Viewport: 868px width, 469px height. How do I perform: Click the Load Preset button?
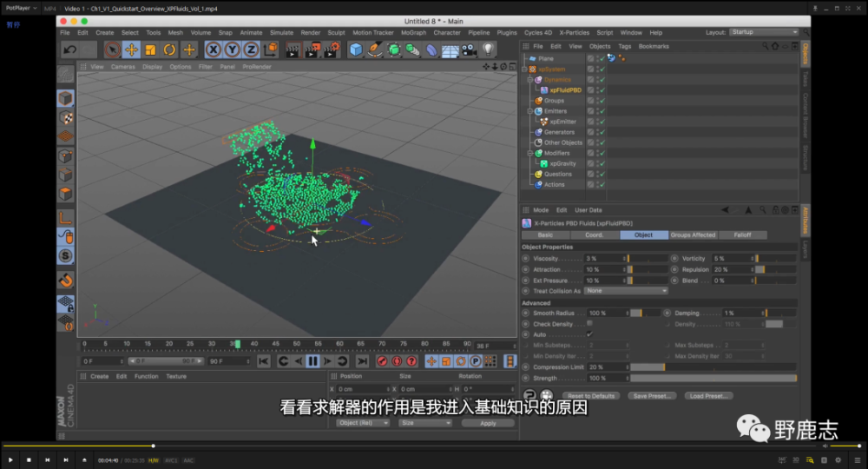[x=708, y=396]
